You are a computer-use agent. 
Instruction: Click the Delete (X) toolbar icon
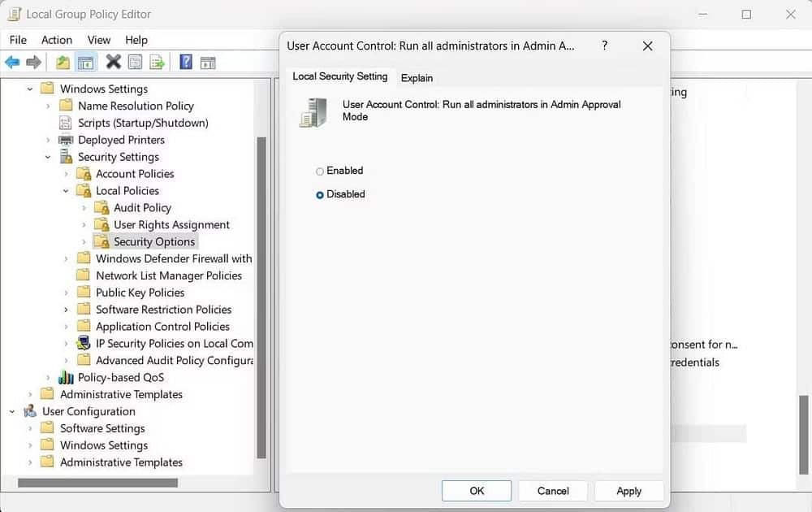(x=112, y=61)
